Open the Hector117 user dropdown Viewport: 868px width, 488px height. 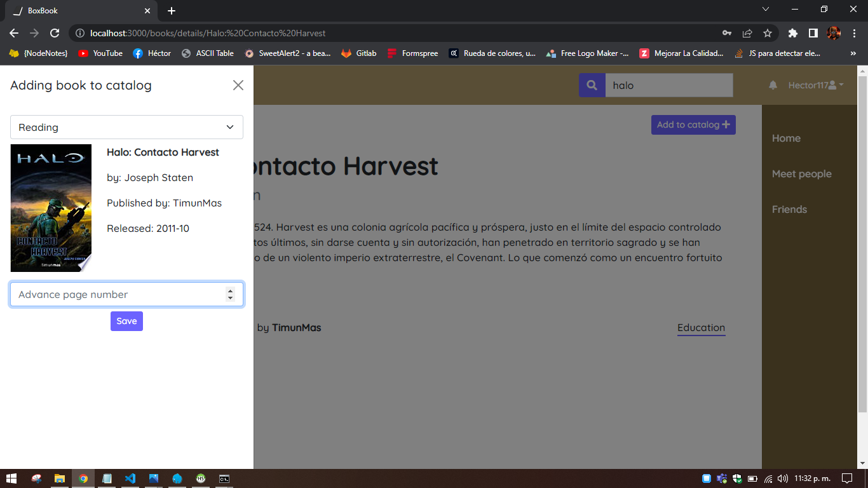pos(816,85)
